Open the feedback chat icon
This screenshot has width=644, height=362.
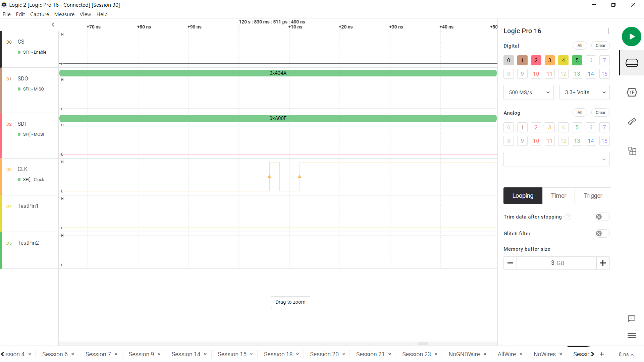[631, 318]
